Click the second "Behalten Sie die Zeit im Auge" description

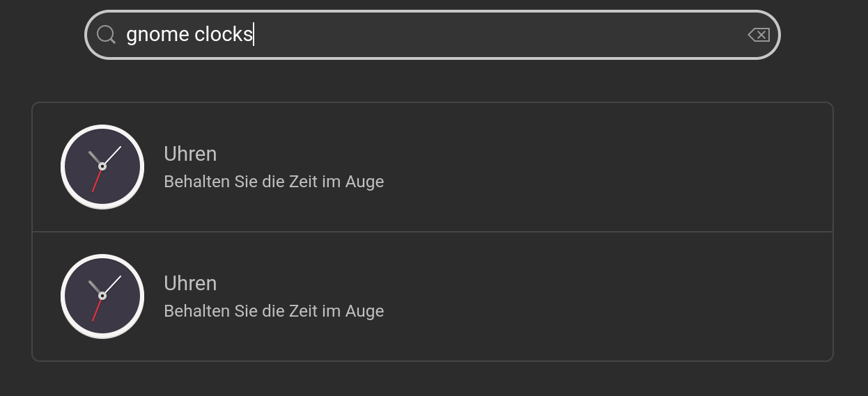[274, 311]
